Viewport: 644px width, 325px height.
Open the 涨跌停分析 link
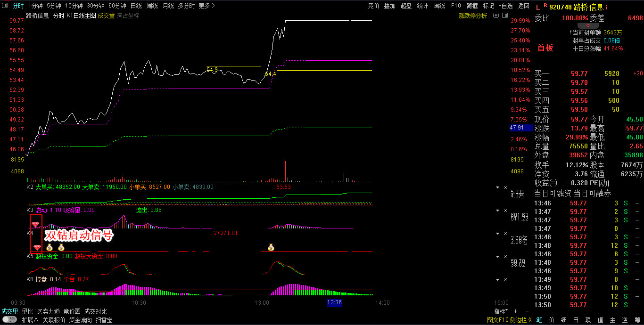click(x=473, y=16)
